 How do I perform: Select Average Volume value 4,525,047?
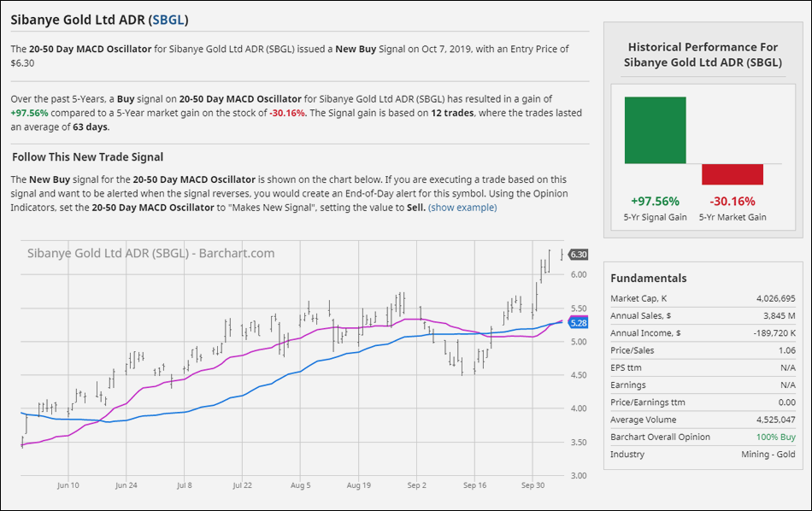tap(776, 420)
